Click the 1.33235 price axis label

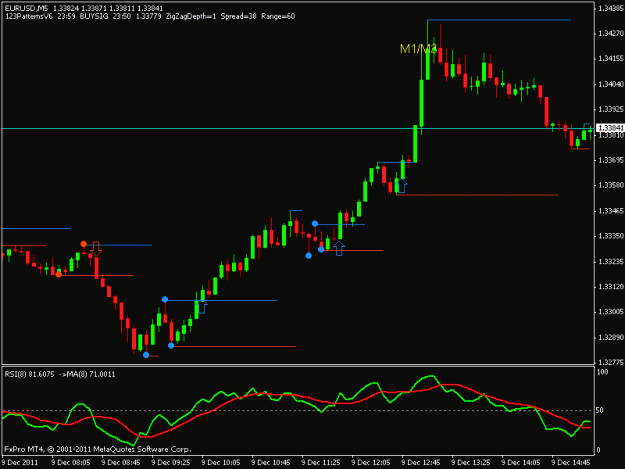[611, 261]
